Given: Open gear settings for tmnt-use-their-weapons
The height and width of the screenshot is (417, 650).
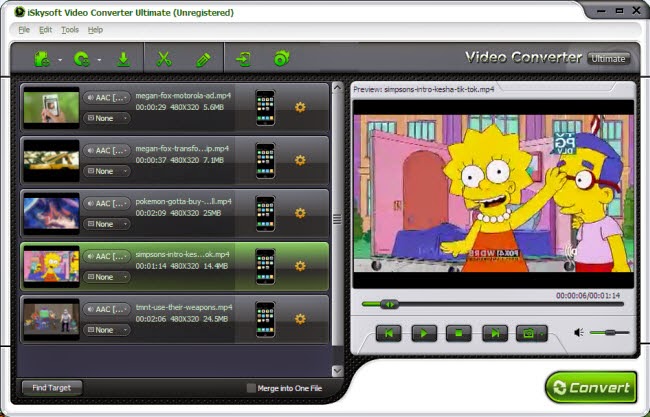Looking at the screenshot, I should pyautogui.click(x=300, y=319).
